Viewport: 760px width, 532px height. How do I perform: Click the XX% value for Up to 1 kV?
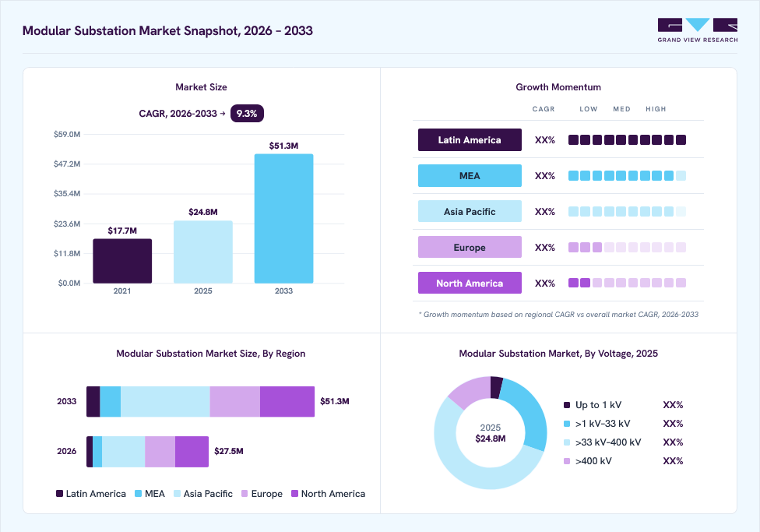click(673, 405)
